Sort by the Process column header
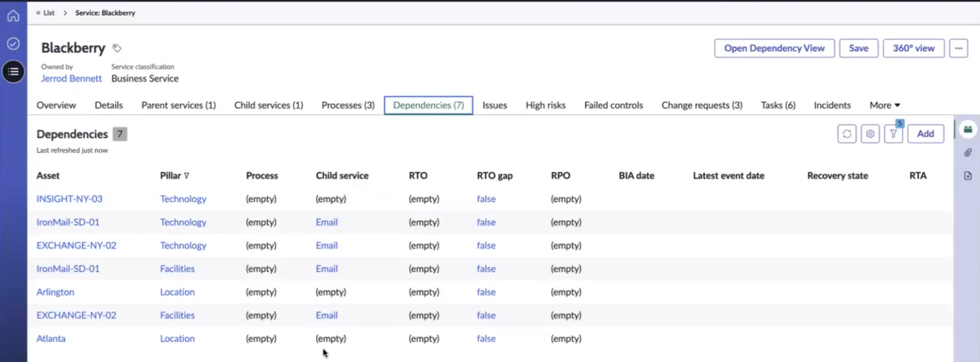This screenshot has width=980, height=362. pyautogui.click(x=262, y=176)
